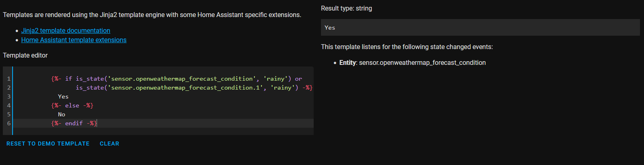Click the 'No' text on editor line 5

coord(62,114)
